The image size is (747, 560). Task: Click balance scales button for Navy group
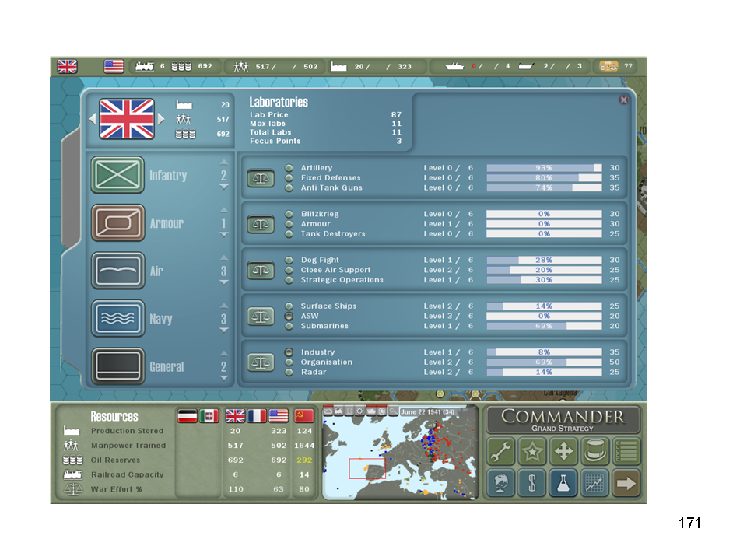[261, 317]
